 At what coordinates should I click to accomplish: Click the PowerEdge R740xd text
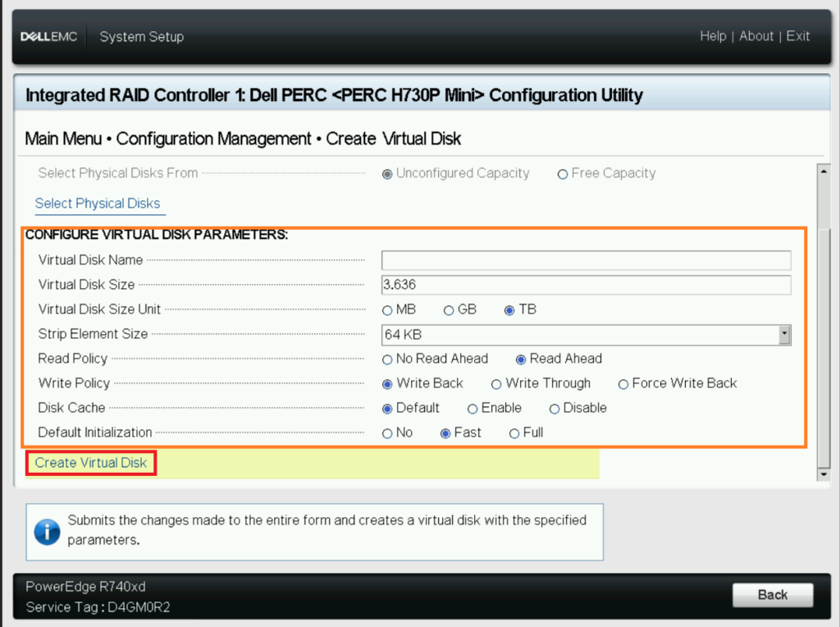85,586
